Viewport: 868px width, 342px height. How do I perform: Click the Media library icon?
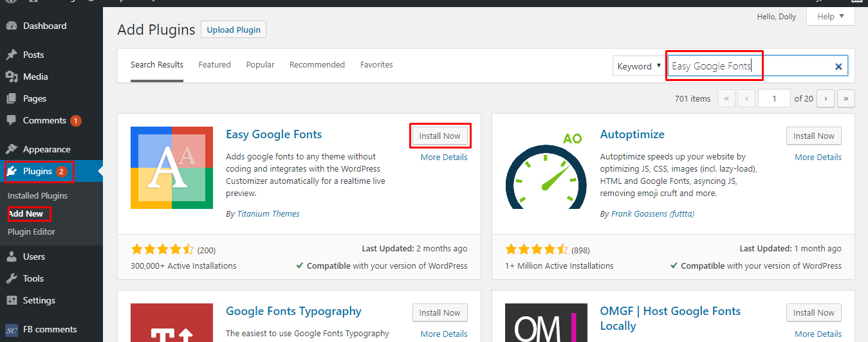point(12,76)
